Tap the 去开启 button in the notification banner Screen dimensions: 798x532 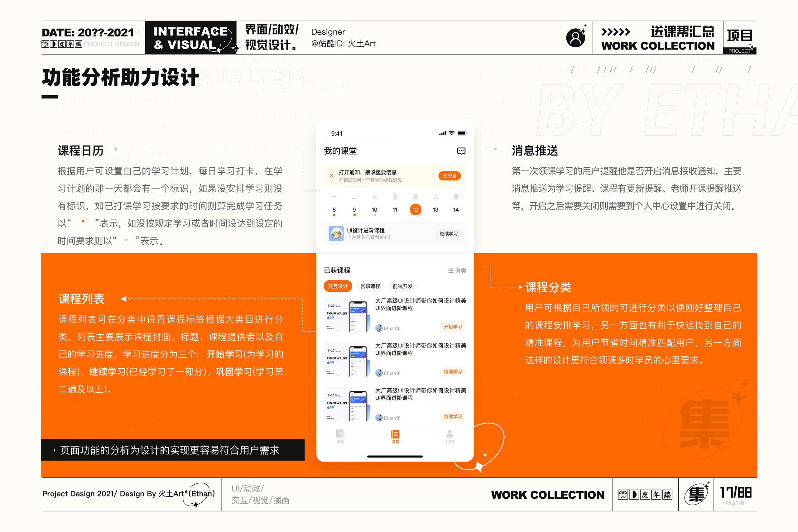[449, 176]
